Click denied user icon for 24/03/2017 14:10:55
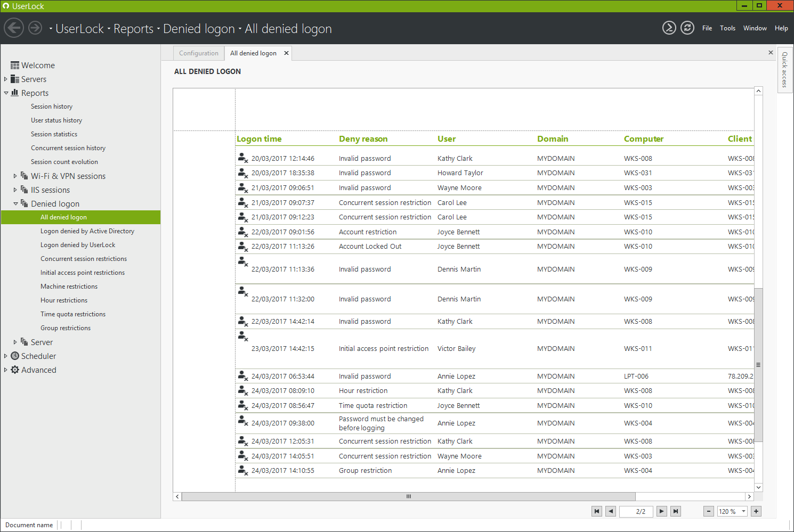 pyautogui.click(x=243, y=470)
